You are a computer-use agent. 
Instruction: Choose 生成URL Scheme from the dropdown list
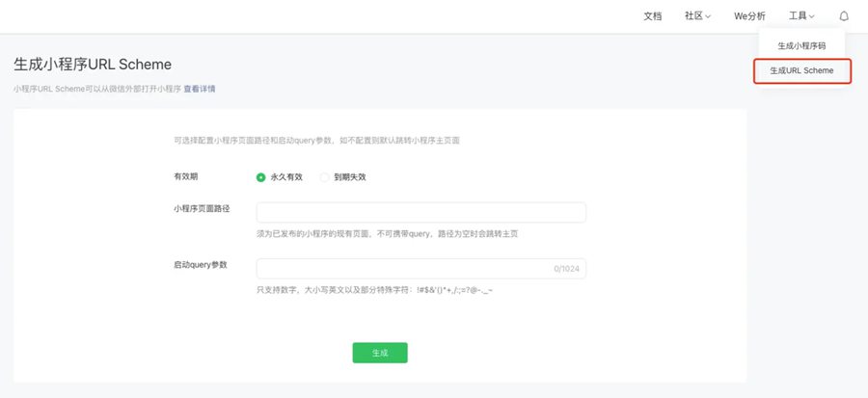(801, 71)
